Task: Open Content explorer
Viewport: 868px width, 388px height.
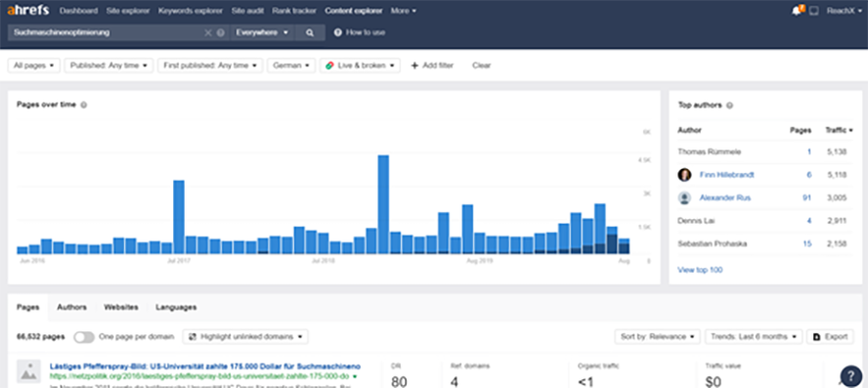Action: pos(354,11)
